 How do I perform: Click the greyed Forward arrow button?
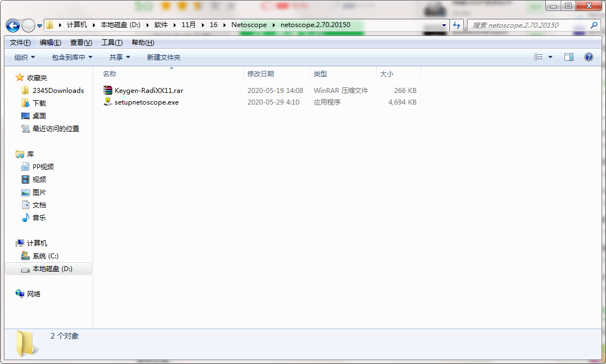(x=28, y=26)
